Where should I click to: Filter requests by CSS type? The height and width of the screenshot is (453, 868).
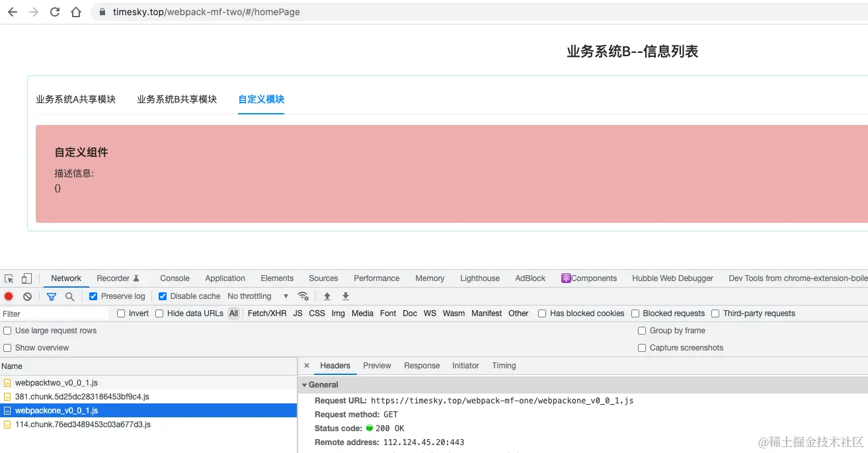pyautogui.click(x=317, y=313)
